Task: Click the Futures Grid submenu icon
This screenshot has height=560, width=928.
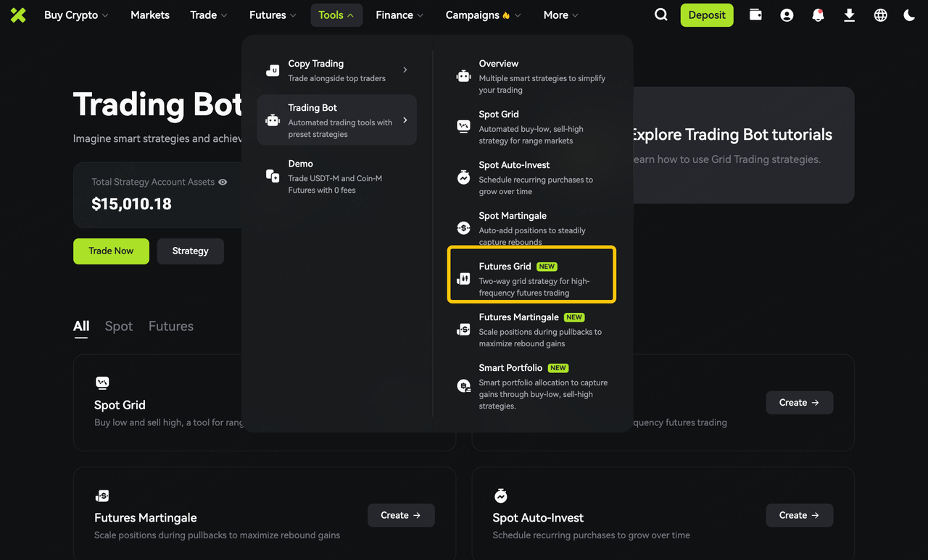Action: (463, 279)
